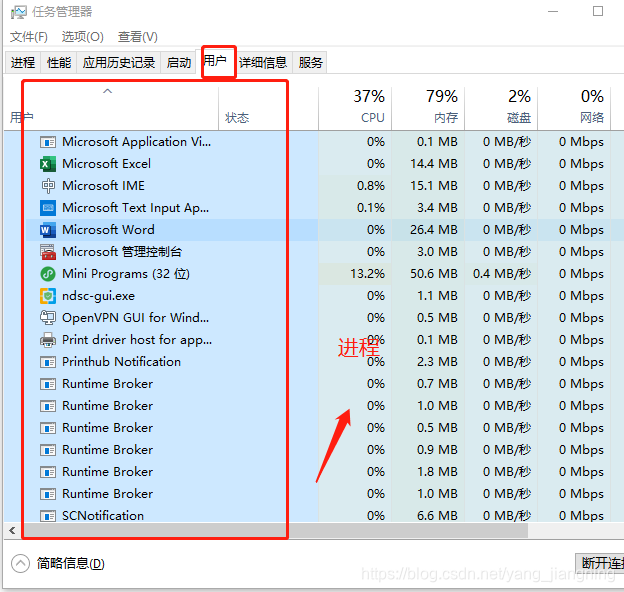The image size is (624, 592).
Task: Open the 查看(V) menu
Action: 138,37
